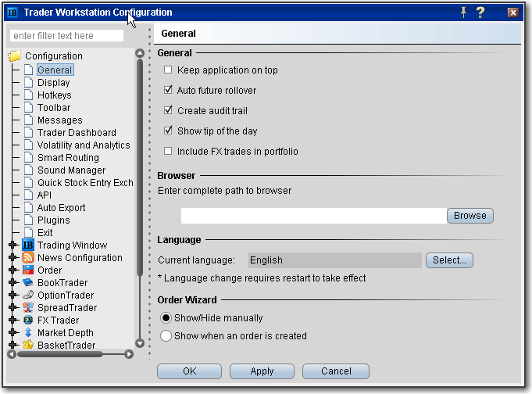Click the Trading Window IB icon
Screen dimensions: 532x394
coord(28,245)
